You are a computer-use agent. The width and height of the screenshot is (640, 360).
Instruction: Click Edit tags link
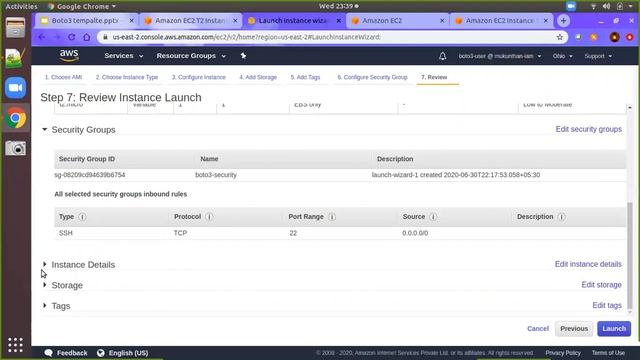coord(607,305)
